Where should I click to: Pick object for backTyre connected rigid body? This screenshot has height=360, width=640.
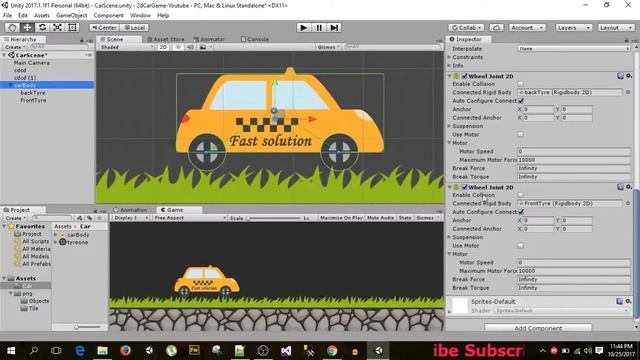click(628, 92)
